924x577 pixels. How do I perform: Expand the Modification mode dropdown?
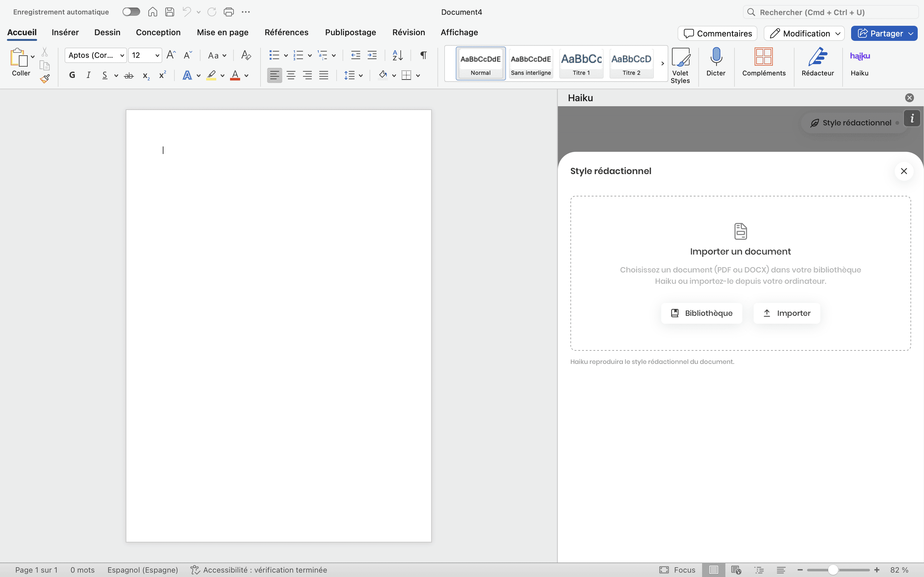[x=838, y=34]
